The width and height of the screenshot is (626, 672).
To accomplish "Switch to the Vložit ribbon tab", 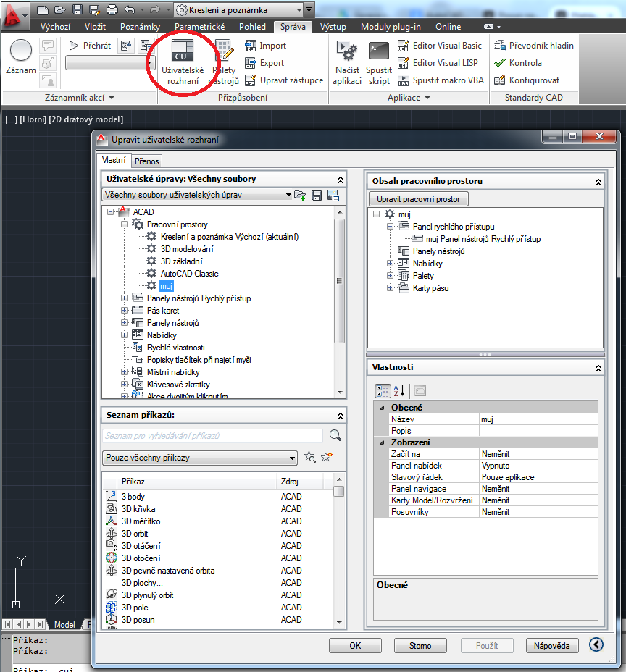I will coord(95,27).
